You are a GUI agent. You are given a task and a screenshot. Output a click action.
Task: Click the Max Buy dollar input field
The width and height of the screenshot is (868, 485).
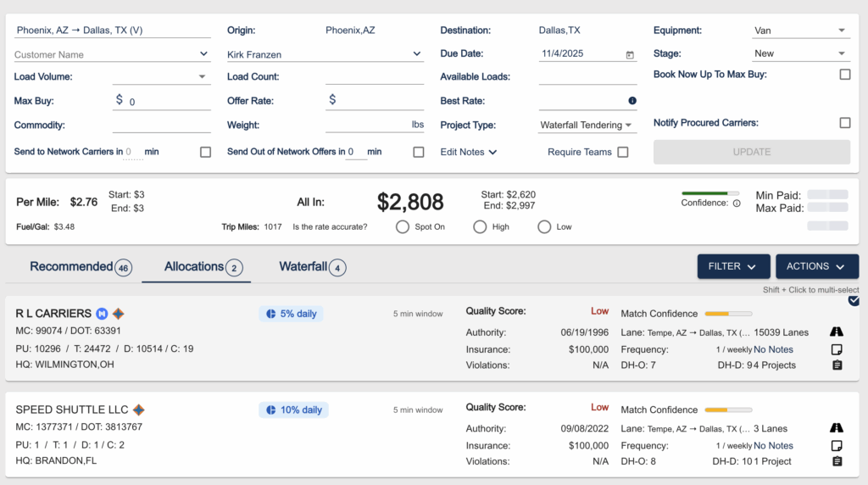tap(168, 102)
